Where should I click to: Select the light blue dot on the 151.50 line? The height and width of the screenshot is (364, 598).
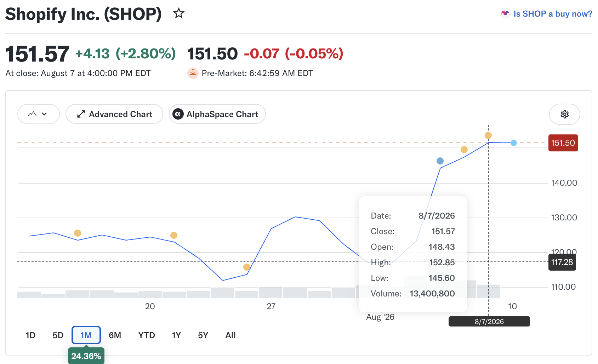pos(514,143)
